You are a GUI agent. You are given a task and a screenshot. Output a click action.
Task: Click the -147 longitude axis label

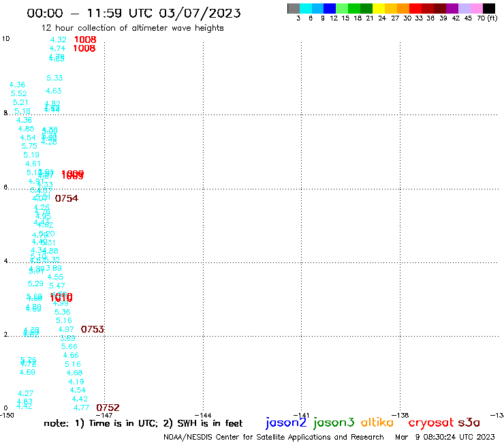[x=104, y=416]
